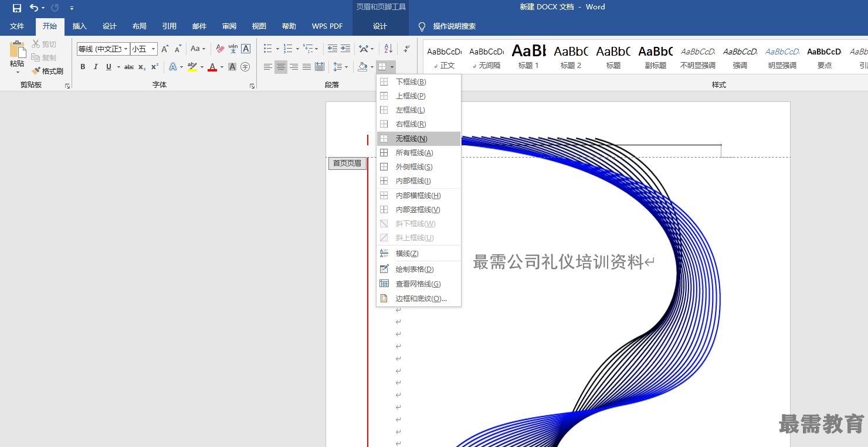868x447 pixels.
Task: Collapse the Borders dropdown arrow
Action: point(392,67)
